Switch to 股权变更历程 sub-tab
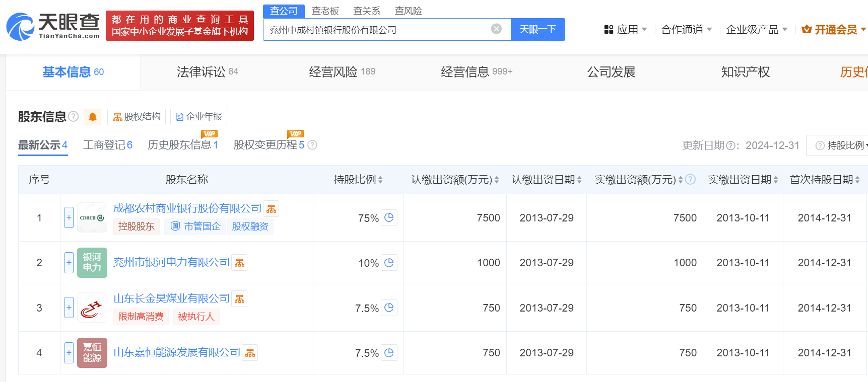868x382 pixels. coord(269,145)
